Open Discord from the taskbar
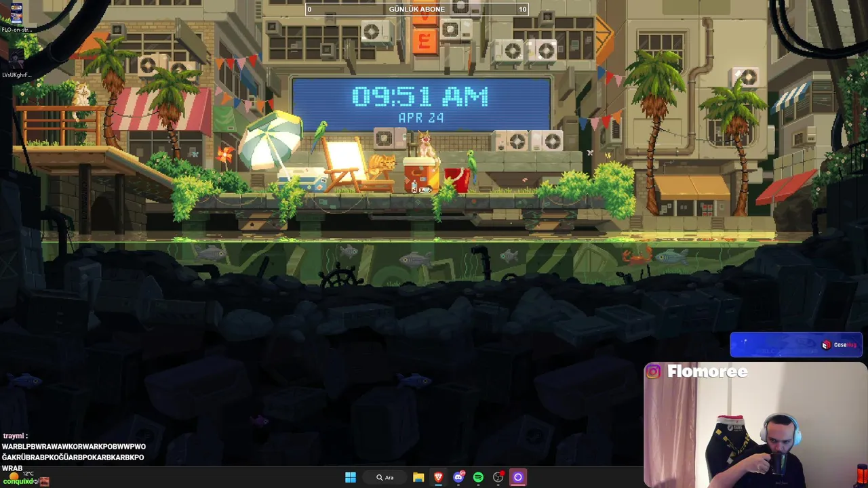This screenshot has height=488, width=868. pos(458,477)
